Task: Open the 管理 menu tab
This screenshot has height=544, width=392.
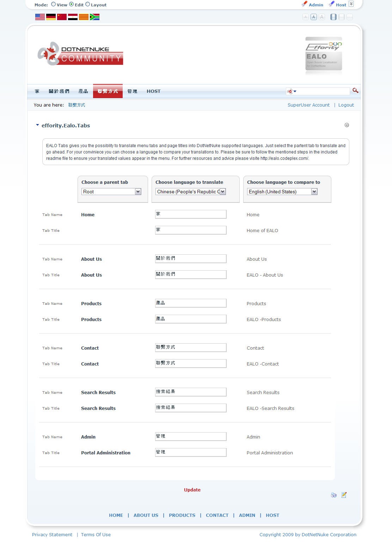Action: coord(132,91)
